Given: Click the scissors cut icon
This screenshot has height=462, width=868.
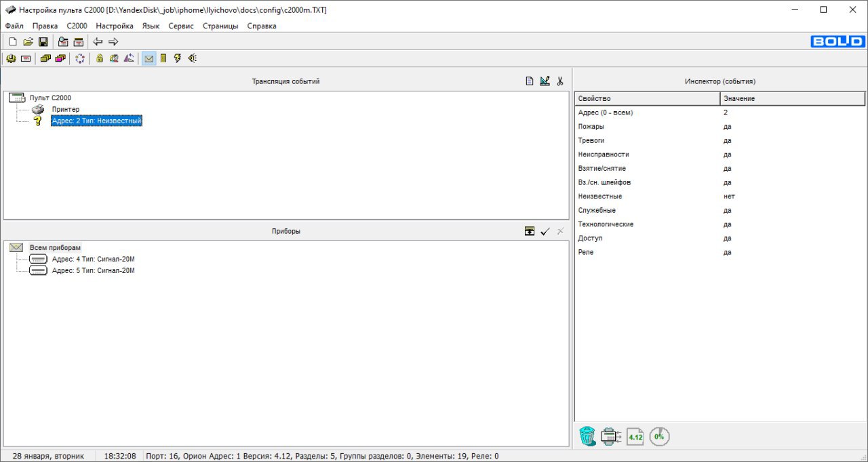Looking at the screenshot, I should click(x=560, y=81).
